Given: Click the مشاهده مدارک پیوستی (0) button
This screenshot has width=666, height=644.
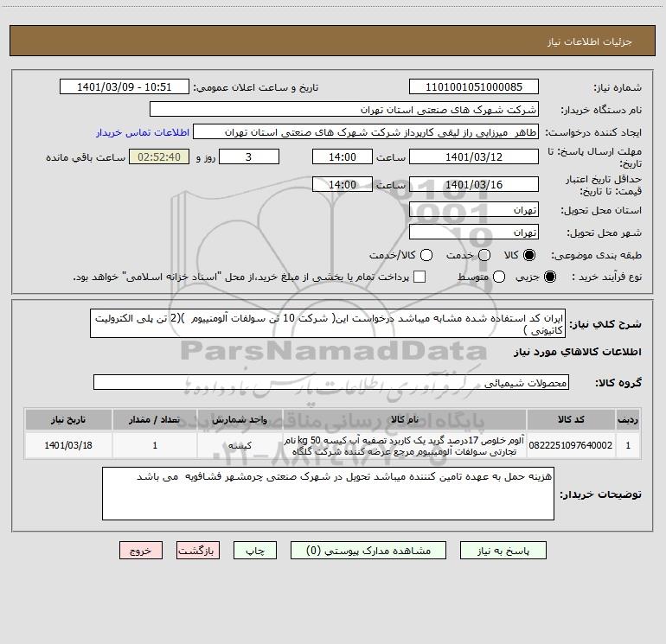Looking at the screenshot, I should click(368, 551).
